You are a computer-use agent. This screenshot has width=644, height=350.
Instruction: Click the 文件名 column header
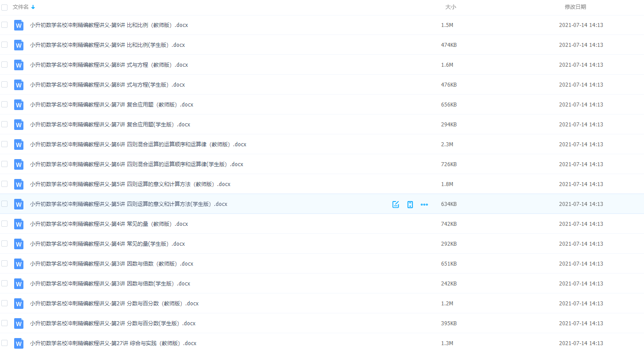[21, 7]
